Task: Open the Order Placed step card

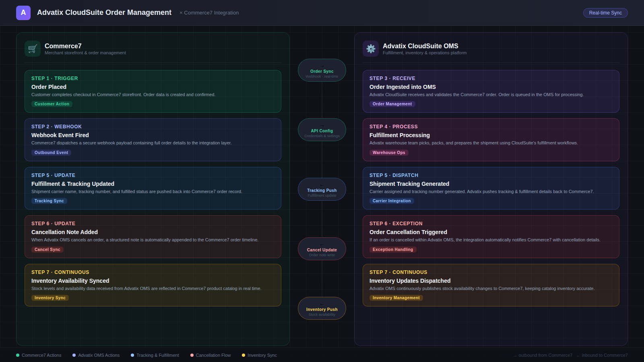Action: (153, 91)
